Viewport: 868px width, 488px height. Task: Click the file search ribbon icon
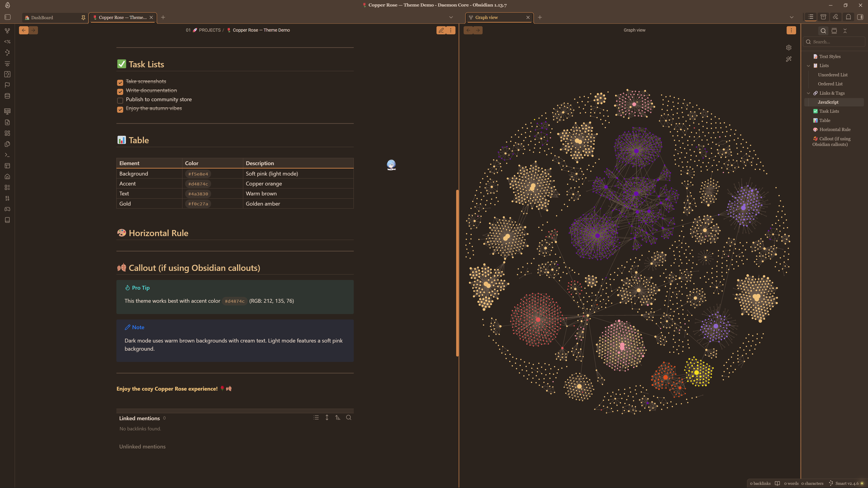tap(7, 122)
